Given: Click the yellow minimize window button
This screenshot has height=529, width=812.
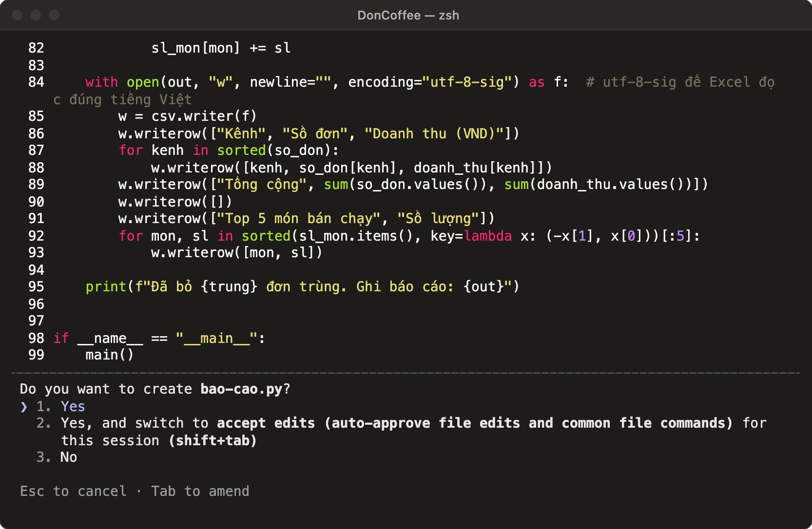Looking at the screenshot, I should tap(36, 15).
